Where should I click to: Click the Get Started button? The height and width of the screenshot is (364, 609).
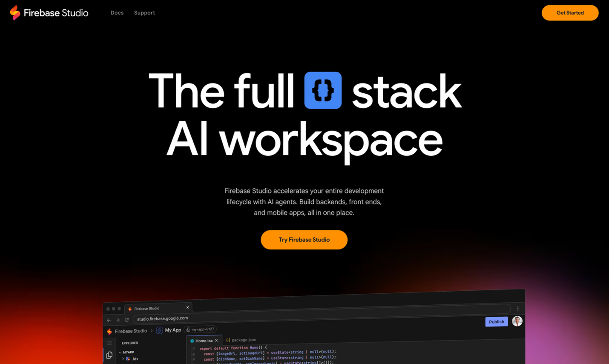(x=570, y=13)
